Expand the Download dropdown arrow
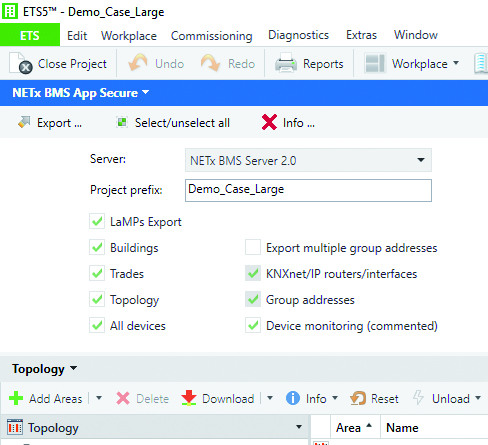This screenshot has width=488, height=445. [270, 398]
